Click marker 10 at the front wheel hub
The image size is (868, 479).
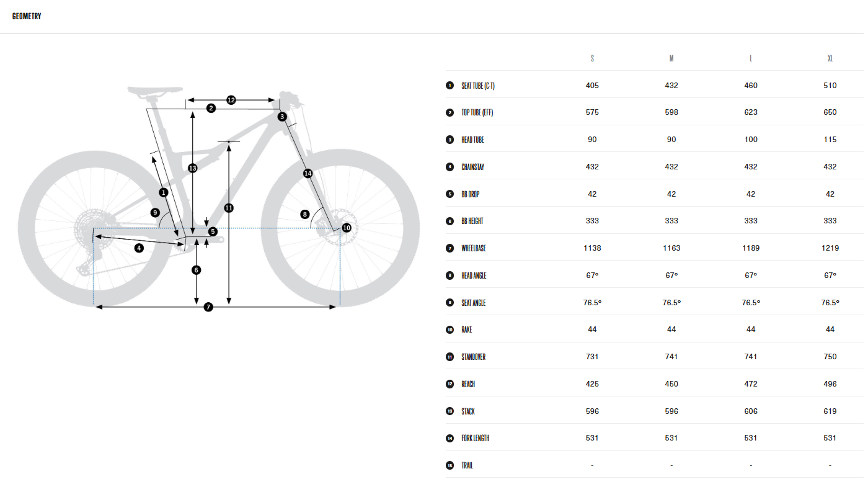coord(347,228)
